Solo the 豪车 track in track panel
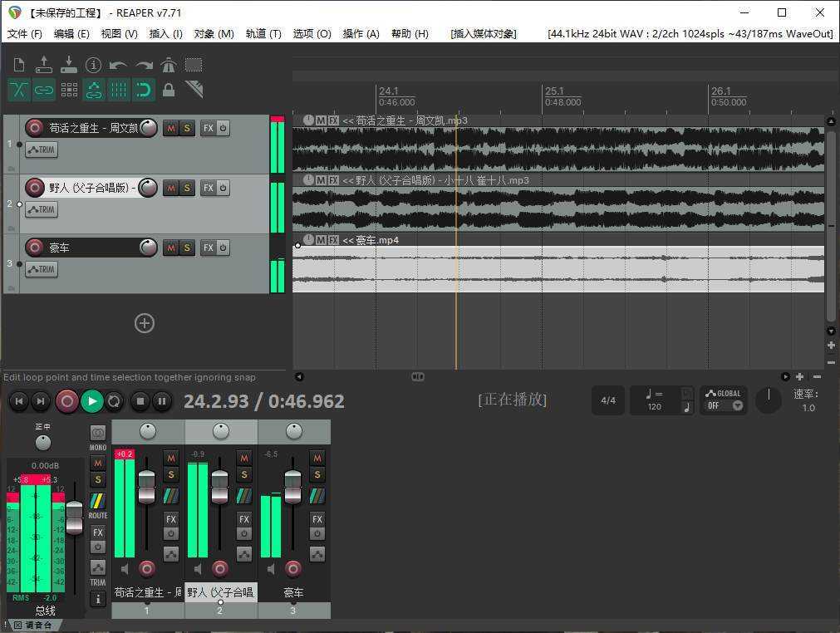 pos(186,248)
